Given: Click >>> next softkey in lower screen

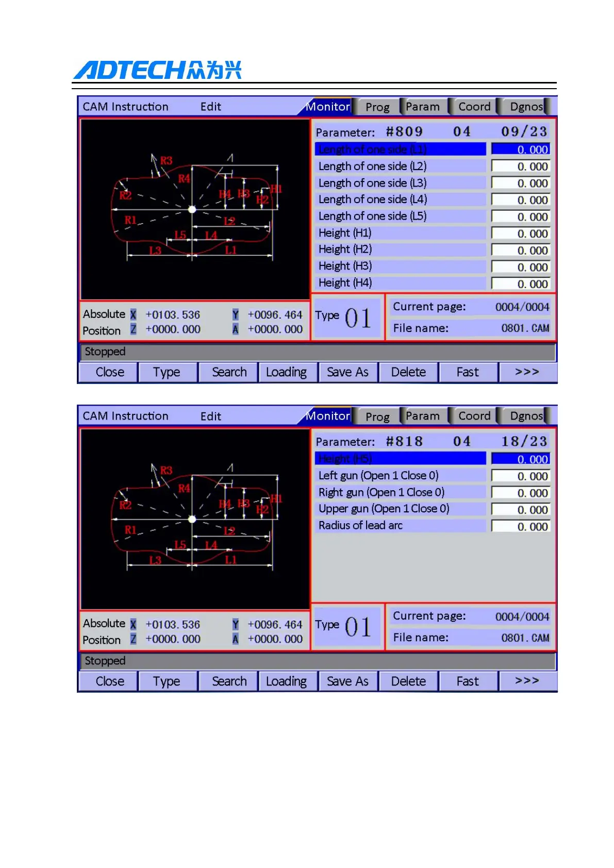Looking at the screenshot, I should coord(528,681).
